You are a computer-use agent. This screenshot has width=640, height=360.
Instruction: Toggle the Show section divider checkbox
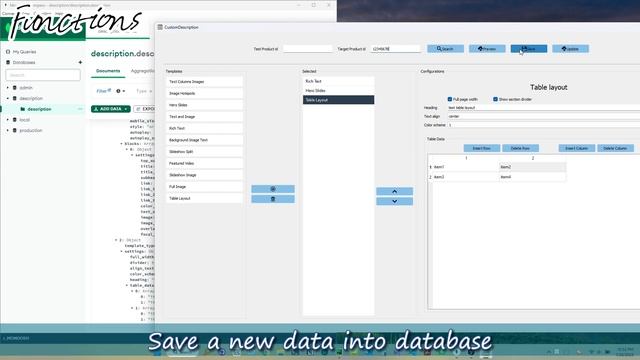tap(496, 99)
